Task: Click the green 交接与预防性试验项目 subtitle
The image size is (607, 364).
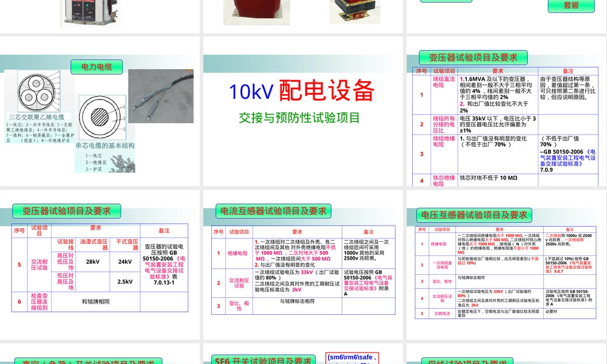Action: (299, 118)
